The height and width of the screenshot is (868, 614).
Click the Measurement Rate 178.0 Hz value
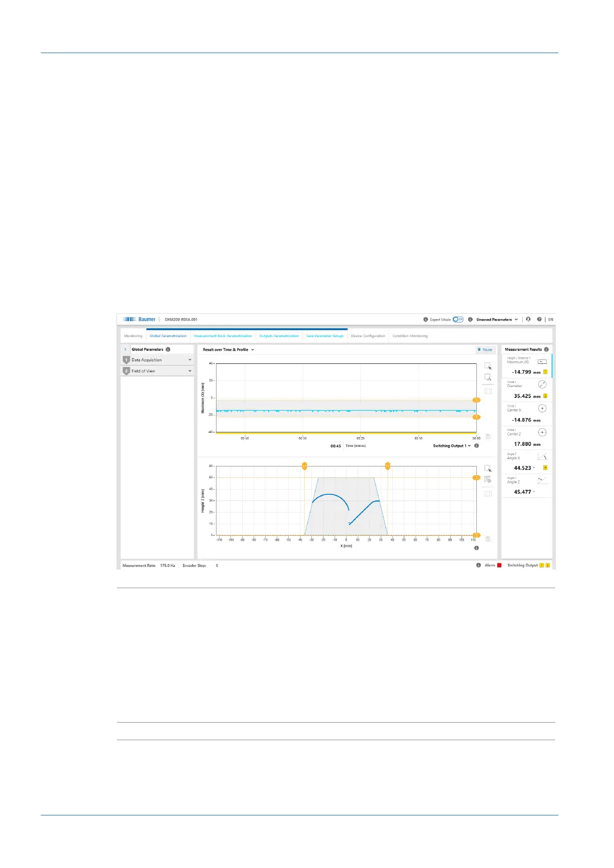[x=168, y=565]
